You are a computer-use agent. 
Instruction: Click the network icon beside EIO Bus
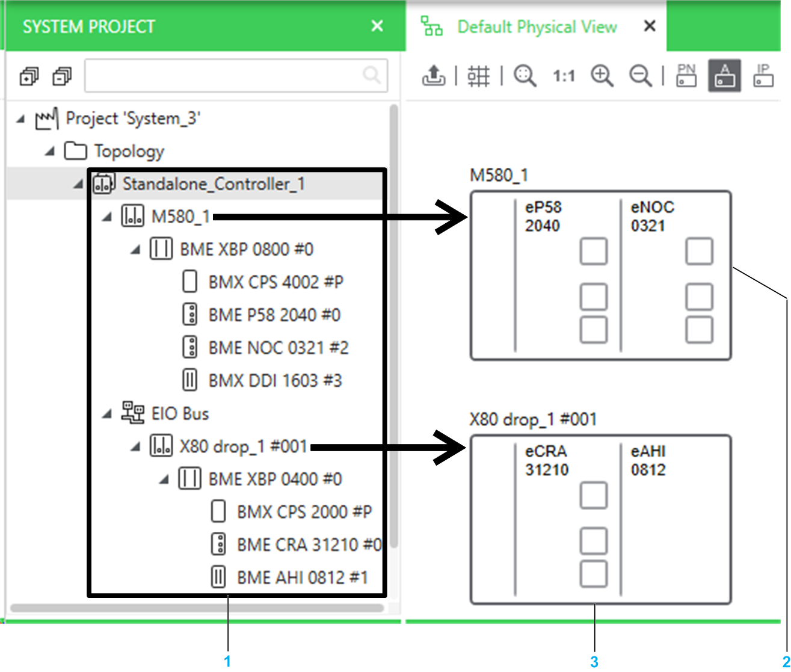click(x=133, y=413)
